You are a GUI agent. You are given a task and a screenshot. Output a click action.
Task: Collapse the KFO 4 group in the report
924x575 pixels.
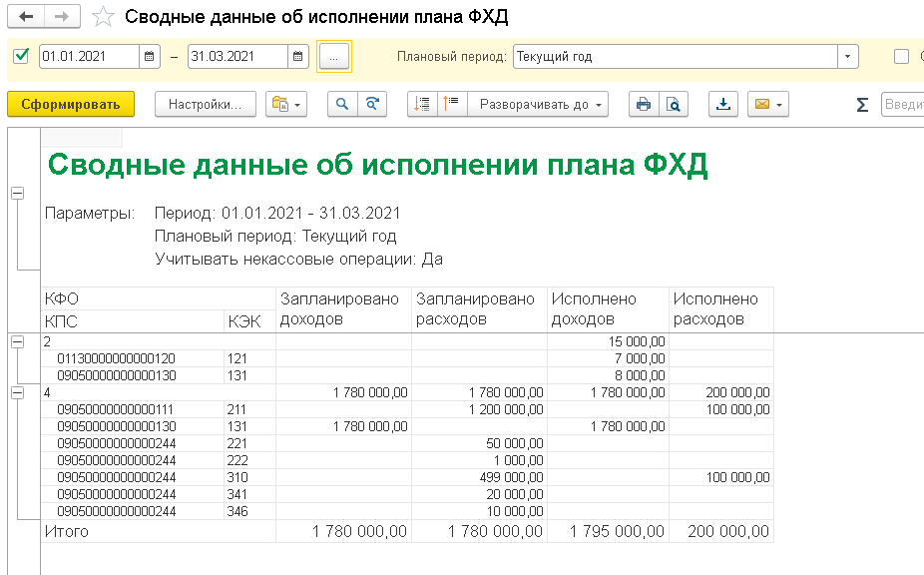coord(17,393)
